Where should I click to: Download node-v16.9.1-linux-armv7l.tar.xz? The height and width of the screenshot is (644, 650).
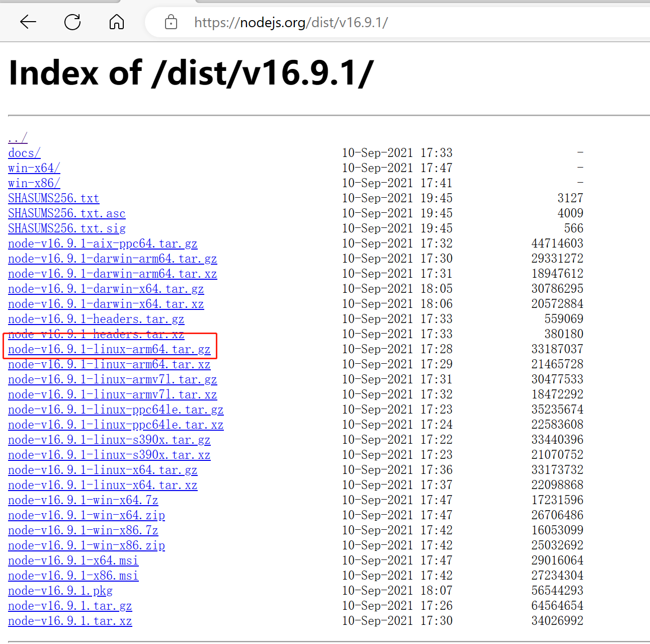pyautogui.click(x=113, y=394)
